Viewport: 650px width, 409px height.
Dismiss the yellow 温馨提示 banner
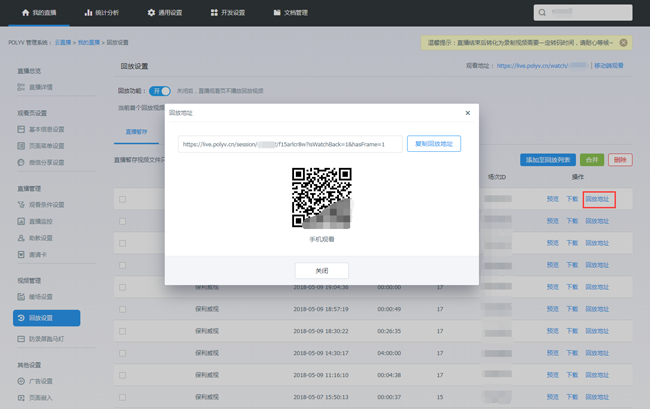click(623, 43)
